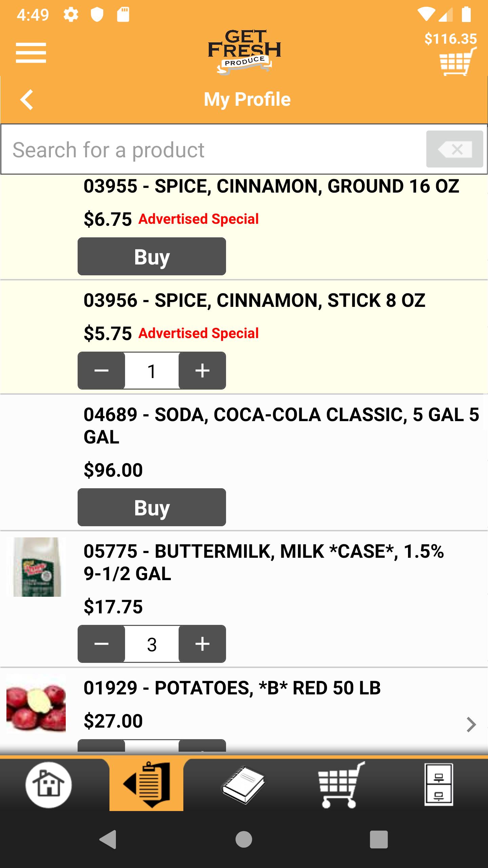
Task: Open the cart tab in bottom bar
Action: point(341,785)
